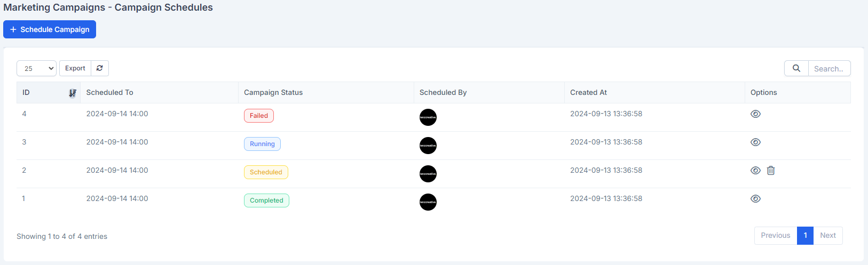Toggle ID column sort order icon
The image size is (868, 265).
[x=73, y=93]
